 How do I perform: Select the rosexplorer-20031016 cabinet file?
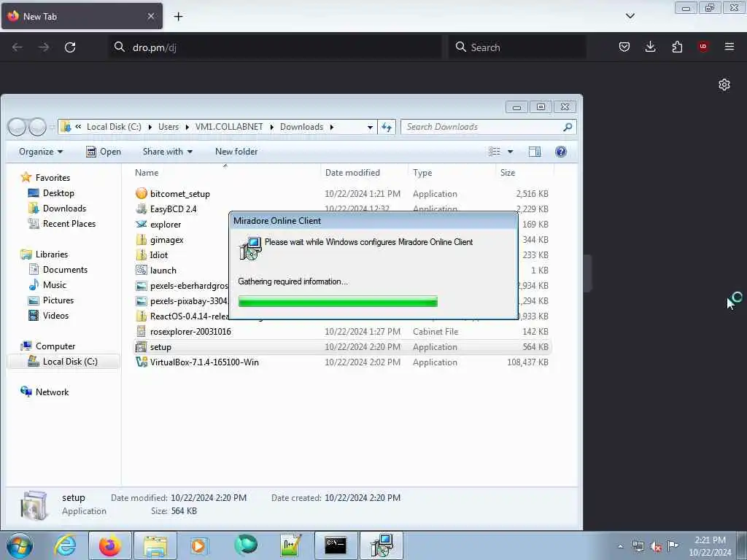point(190,332)
